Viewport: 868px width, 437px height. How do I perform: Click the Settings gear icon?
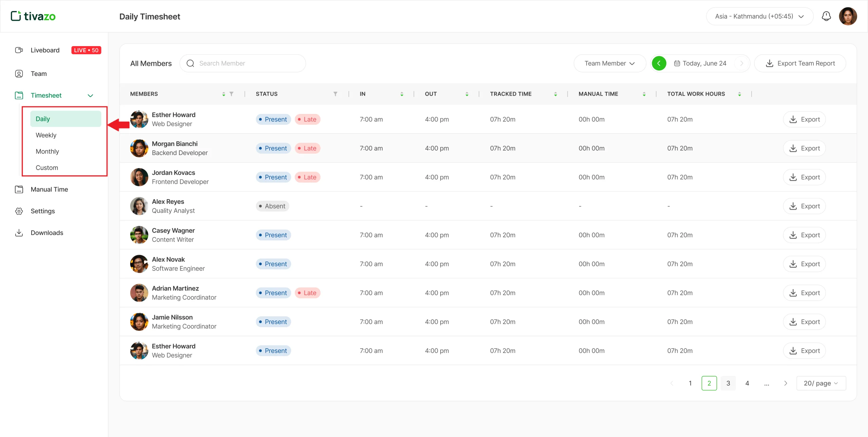pos(19,211)
